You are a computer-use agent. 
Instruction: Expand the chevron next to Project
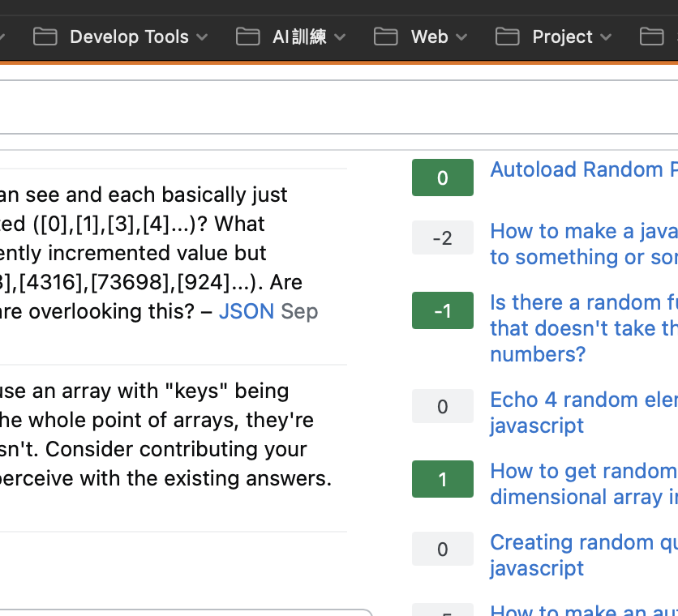(606, 37)
